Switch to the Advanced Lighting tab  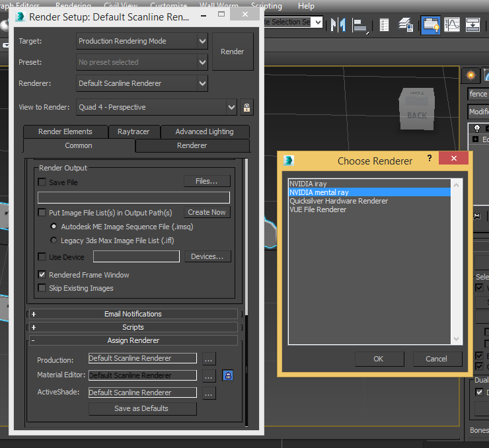point(205,131)
